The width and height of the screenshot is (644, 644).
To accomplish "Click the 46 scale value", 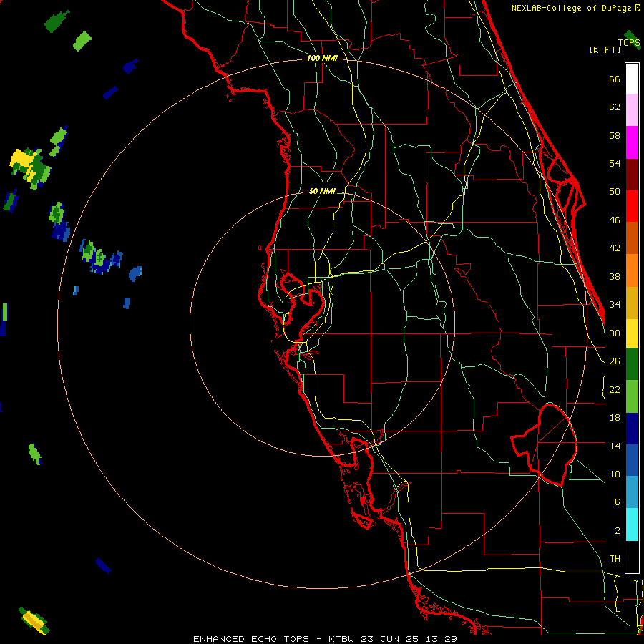I will 615,220.
